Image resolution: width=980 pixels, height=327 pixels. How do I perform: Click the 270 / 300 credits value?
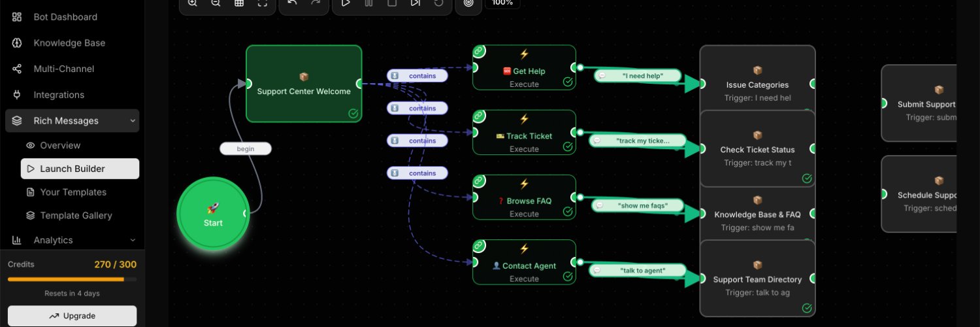[x=116, y=265]
